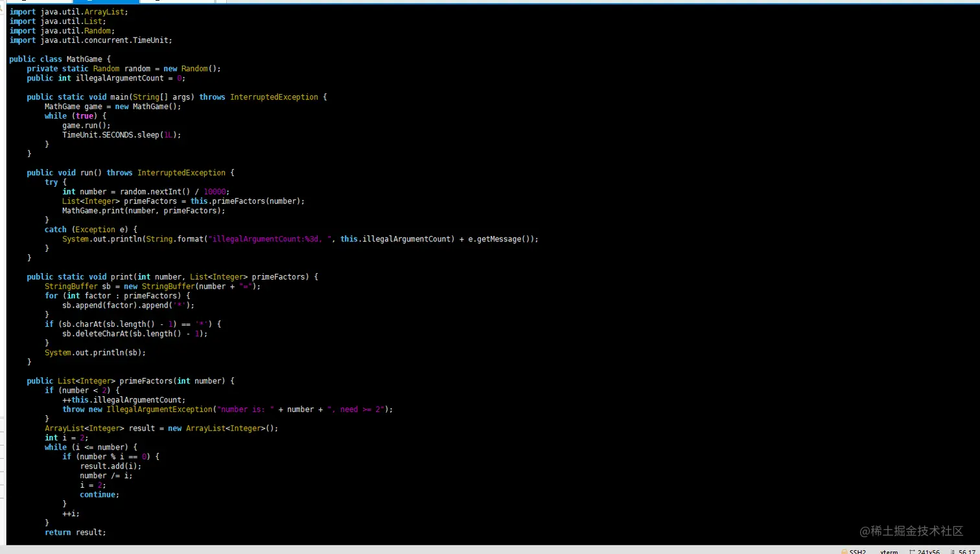Click 'ArrayList<Integer> result = new ArrayList<Integer>();'
Viewport: 980px width, 554px height.
point(161,428)
